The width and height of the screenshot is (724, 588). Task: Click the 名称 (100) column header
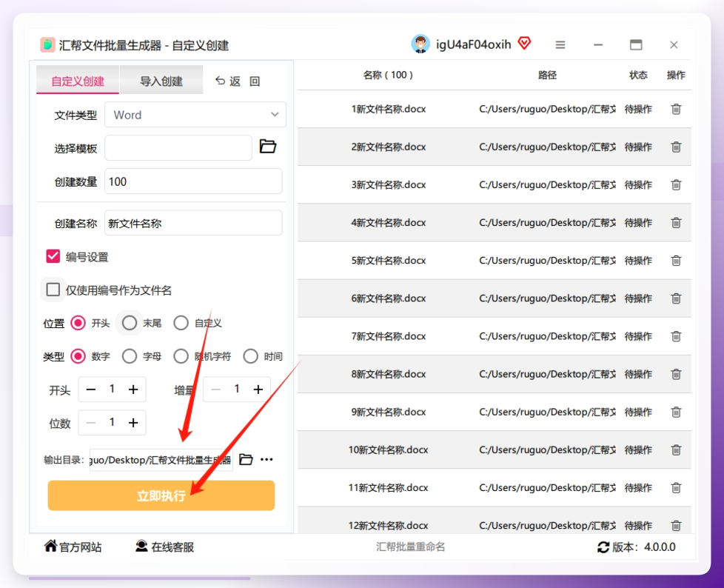click(x=388, y=75)
